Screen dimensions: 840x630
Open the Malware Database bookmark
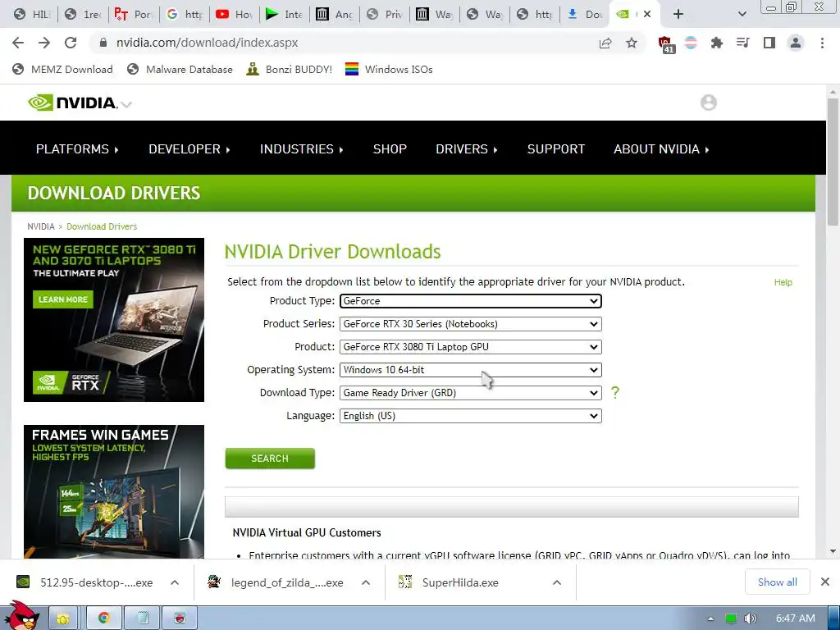click(x=180, y=69)
